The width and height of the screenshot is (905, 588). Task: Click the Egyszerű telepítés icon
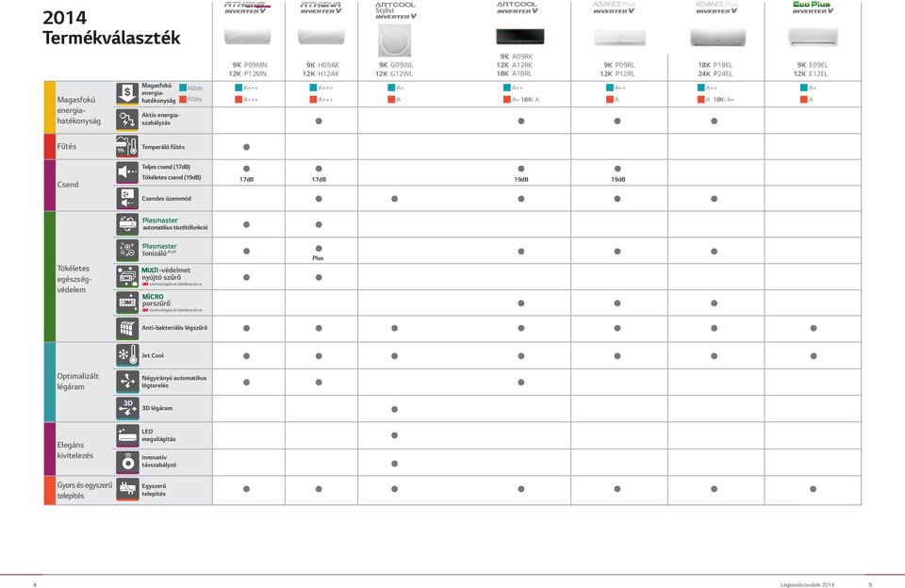coord(127,489)
